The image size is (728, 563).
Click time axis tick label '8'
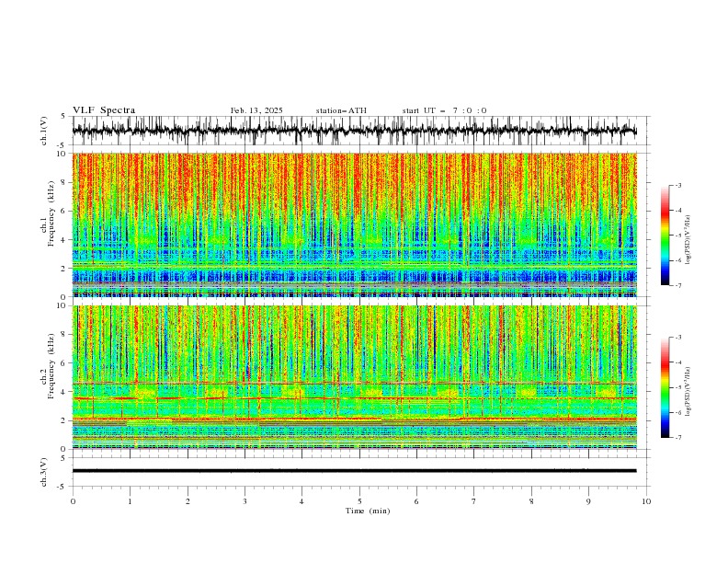point(531,501)
